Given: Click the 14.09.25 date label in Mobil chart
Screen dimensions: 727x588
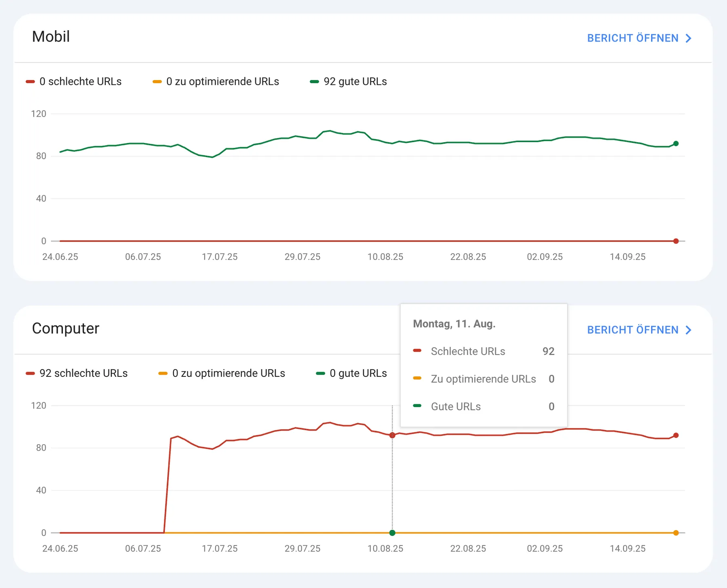Looking at the screenshot, I should [x=628, y=257].
